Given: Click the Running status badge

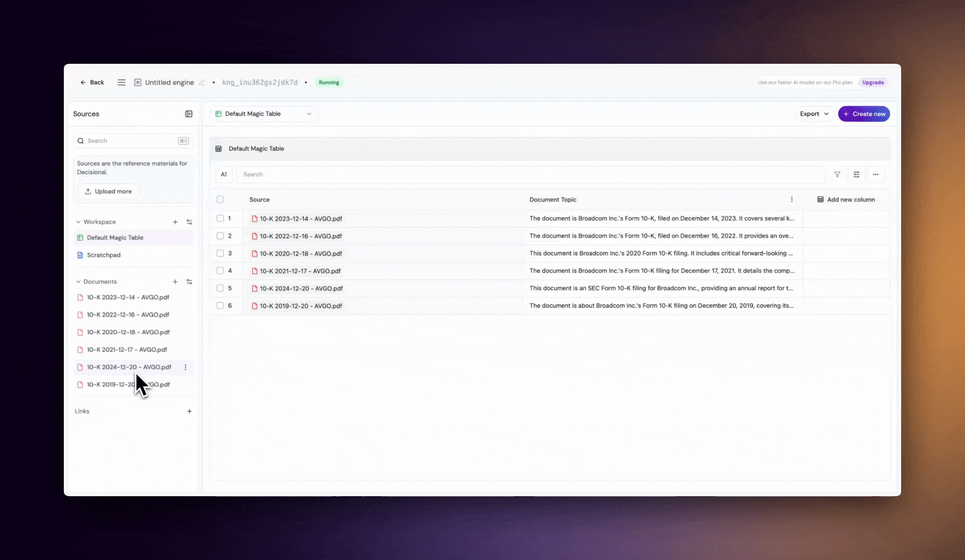Looking at the screenshot, I should pos(329,82).
